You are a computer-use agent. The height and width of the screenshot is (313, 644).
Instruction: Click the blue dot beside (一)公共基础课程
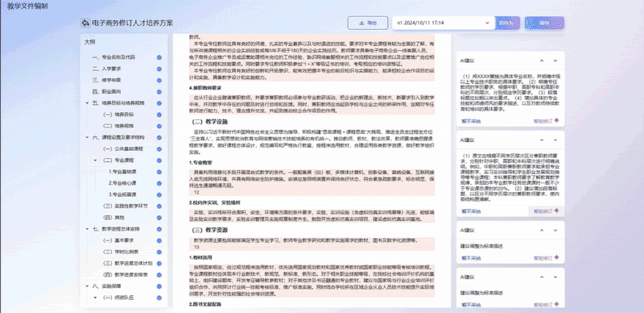(x=159, y=149)
